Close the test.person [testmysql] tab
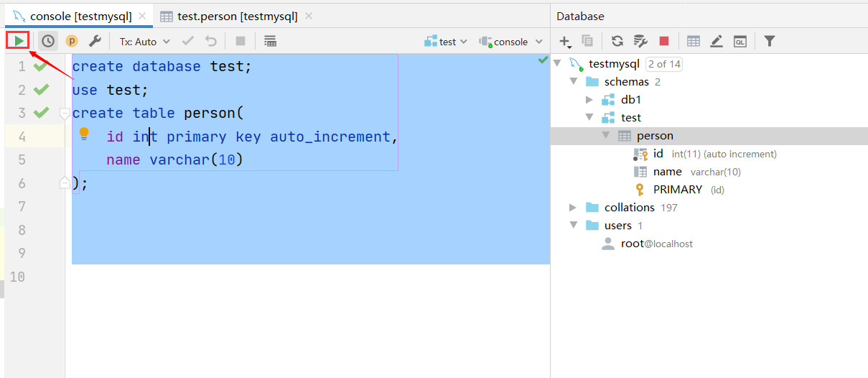 [x=309, y=16]
